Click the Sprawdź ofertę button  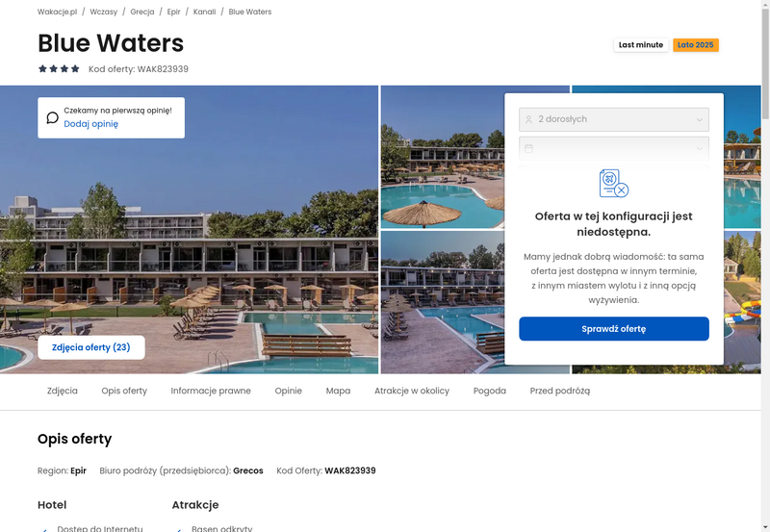(x=614, y=329)
